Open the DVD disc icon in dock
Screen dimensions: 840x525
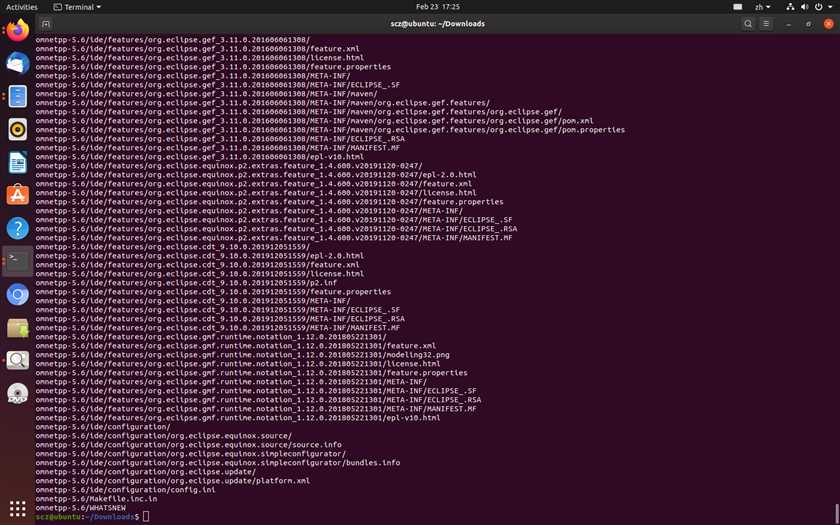tap(18, 394)
